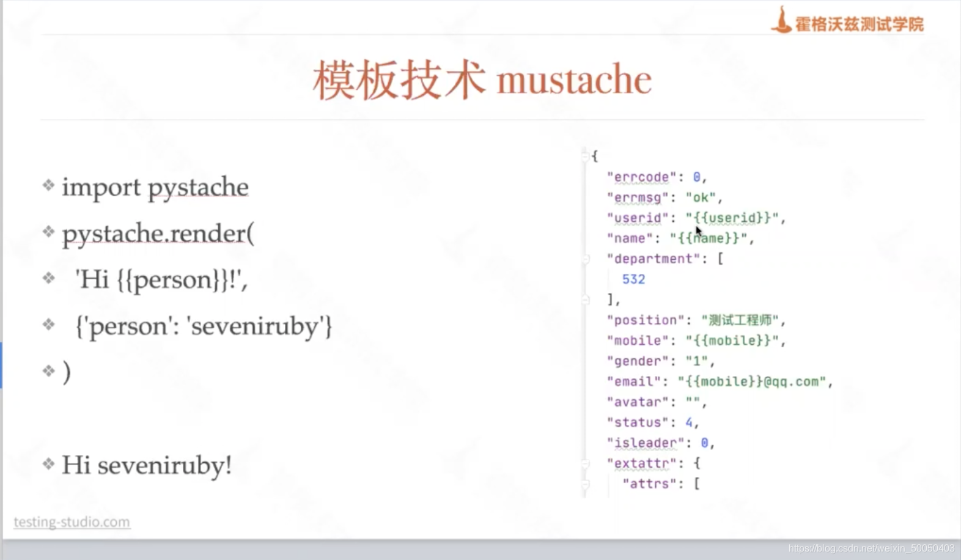Click the "{{name}}" template value
Screen dimensions: 961x560
709,238
